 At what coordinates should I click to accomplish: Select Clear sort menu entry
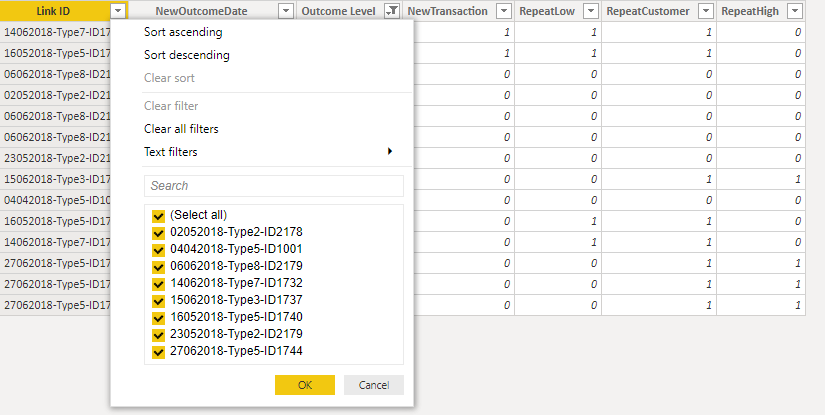[169, 78]
